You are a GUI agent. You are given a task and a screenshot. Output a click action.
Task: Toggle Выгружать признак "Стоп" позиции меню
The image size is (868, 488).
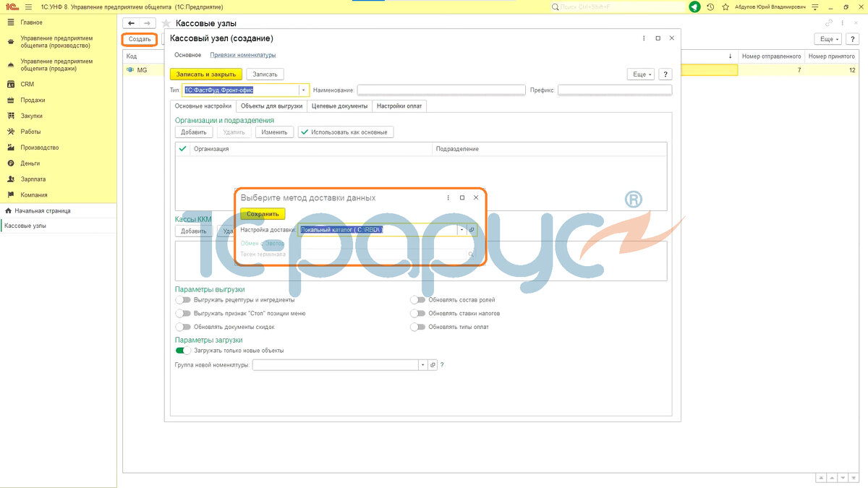coord(183,314)
